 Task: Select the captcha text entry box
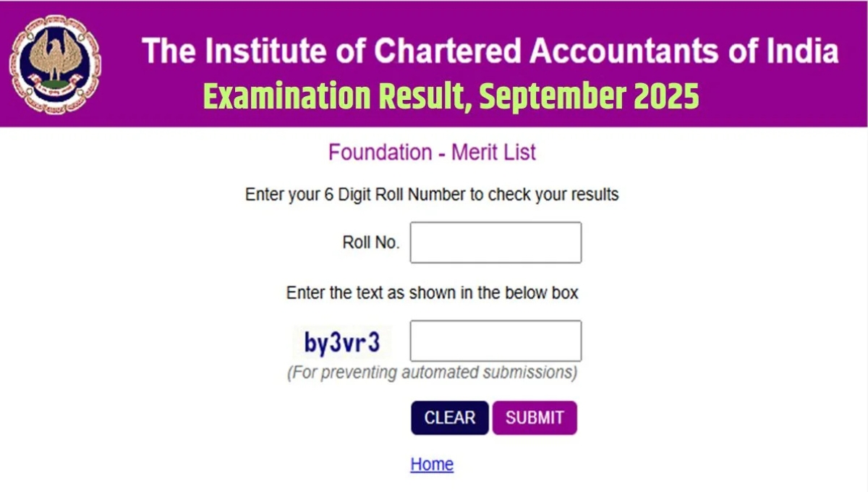[495, 340]
